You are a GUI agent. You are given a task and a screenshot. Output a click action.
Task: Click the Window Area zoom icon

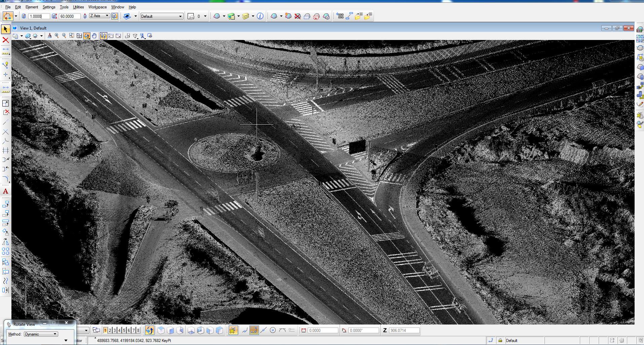(72, 36)
